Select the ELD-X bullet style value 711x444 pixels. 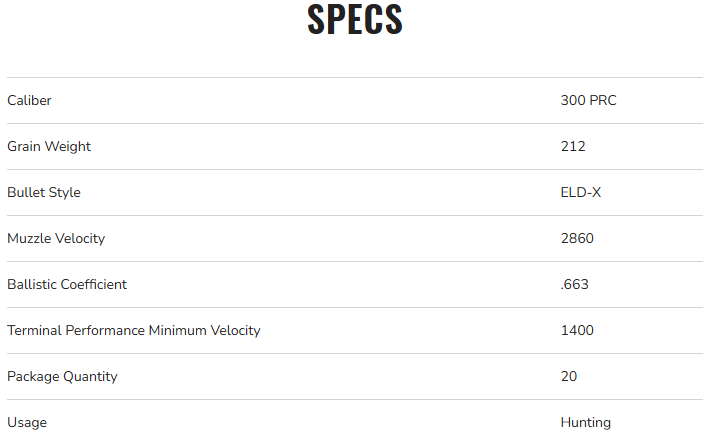click(581, 192)
